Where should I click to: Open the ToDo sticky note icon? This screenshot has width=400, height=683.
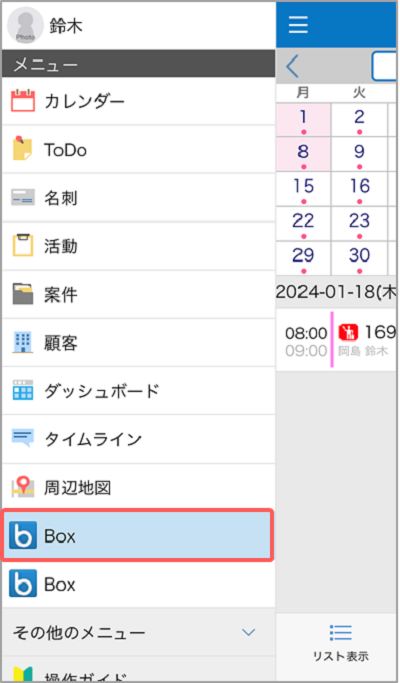(x=22, y=149)
